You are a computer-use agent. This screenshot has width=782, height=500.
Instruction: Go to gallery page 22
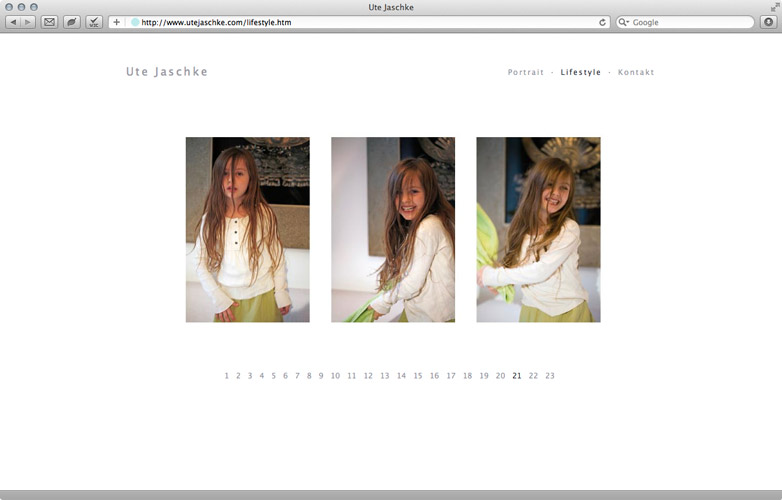coord(533,376)
